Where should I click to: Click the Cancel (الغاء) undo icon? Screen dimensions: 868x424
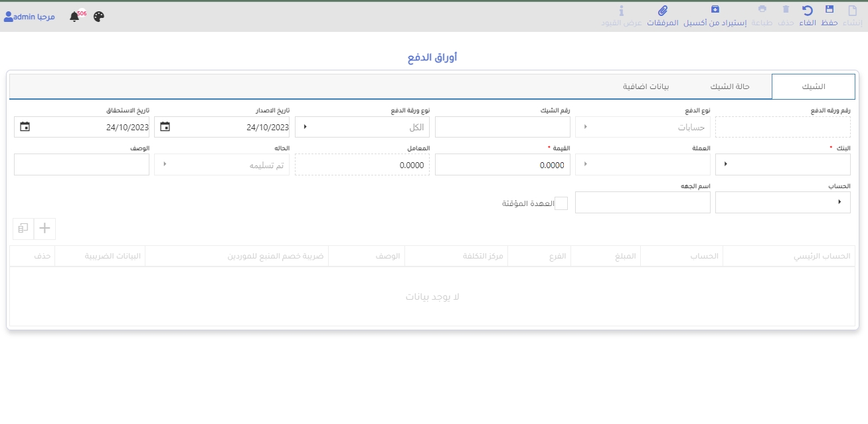click(808, 10)
